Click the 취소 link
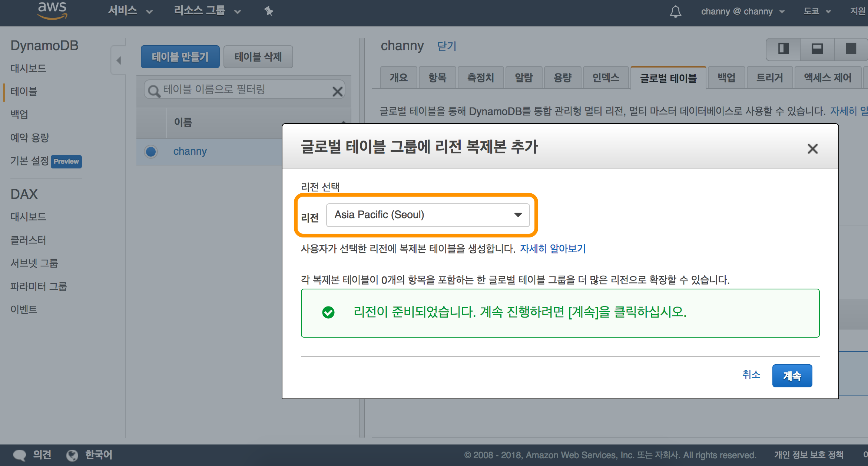This screenshot has width=868, height=466. coord(751,375)
